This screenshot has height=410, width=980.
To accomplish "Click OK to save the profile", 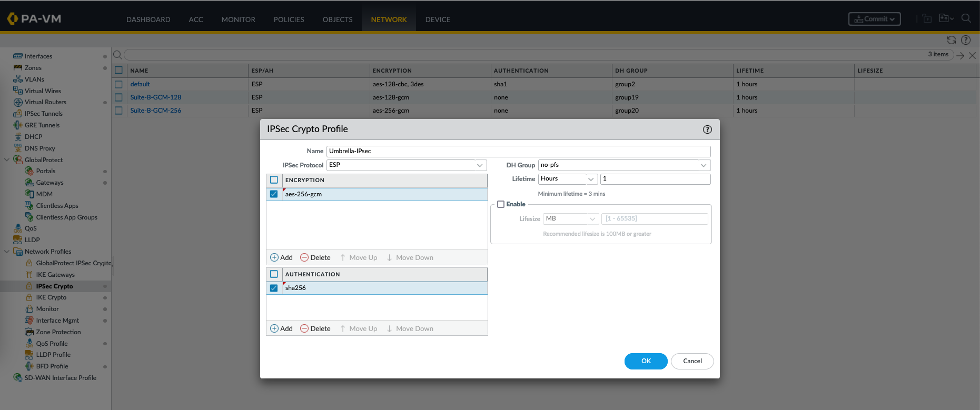I will point(646,361).
